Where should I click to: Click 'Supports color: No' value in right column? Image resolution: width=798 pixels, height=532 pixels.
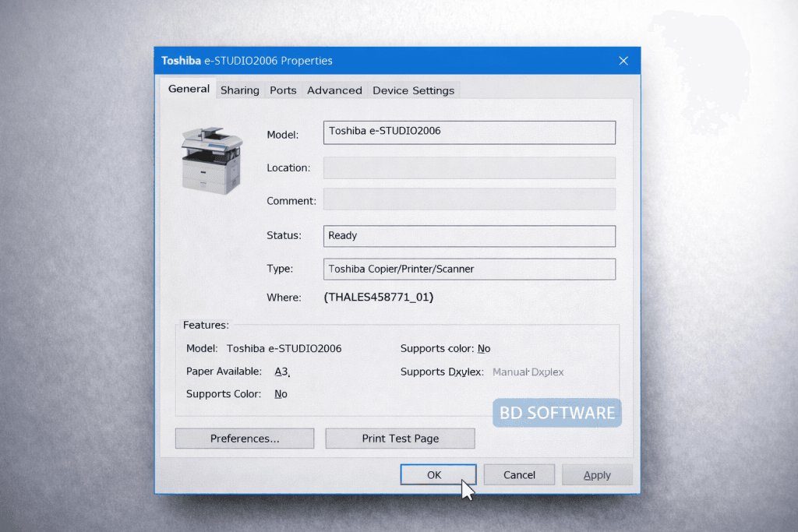(x=484, y=348)
